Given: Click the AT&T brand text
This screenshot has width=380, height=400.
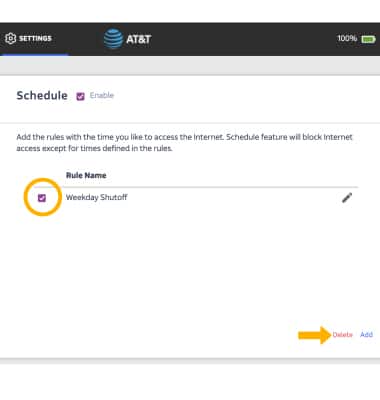Looking at the screenshot, I should click(139, 39).
